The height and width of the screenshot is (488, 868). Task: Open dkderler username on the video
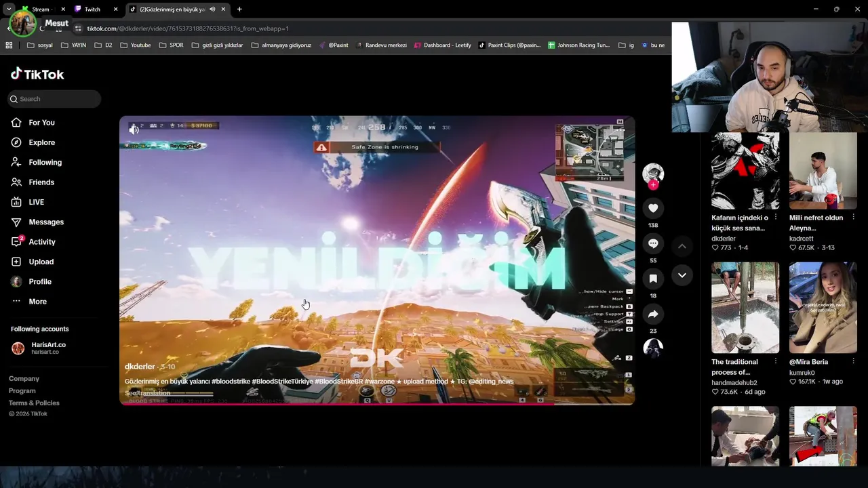pos(140,366)
